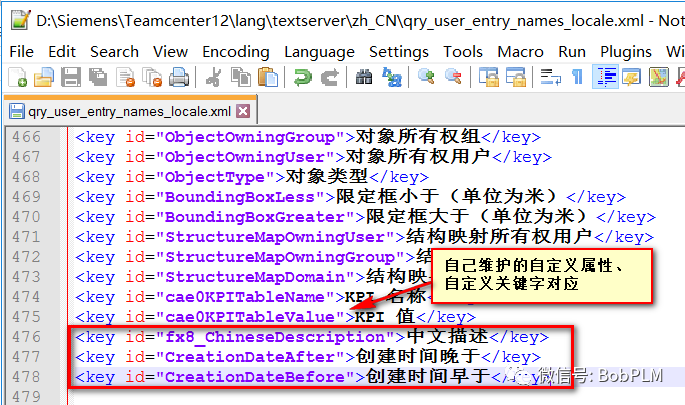Viewport: 685px width, 405px height.
Task: Open the Edit menu
Action: 62,52
